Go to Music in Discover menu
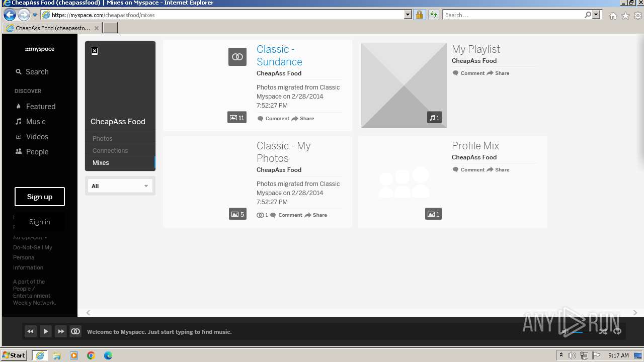This screenshot has width=644, height=362. pos(30,122)
